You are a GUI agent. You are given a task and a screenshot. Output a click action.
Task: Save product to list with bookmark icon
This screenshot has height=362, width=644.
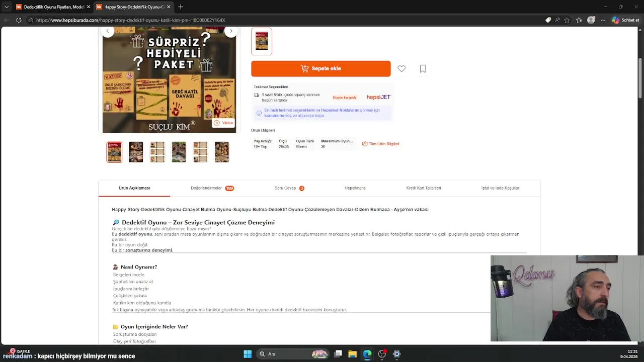423,68
